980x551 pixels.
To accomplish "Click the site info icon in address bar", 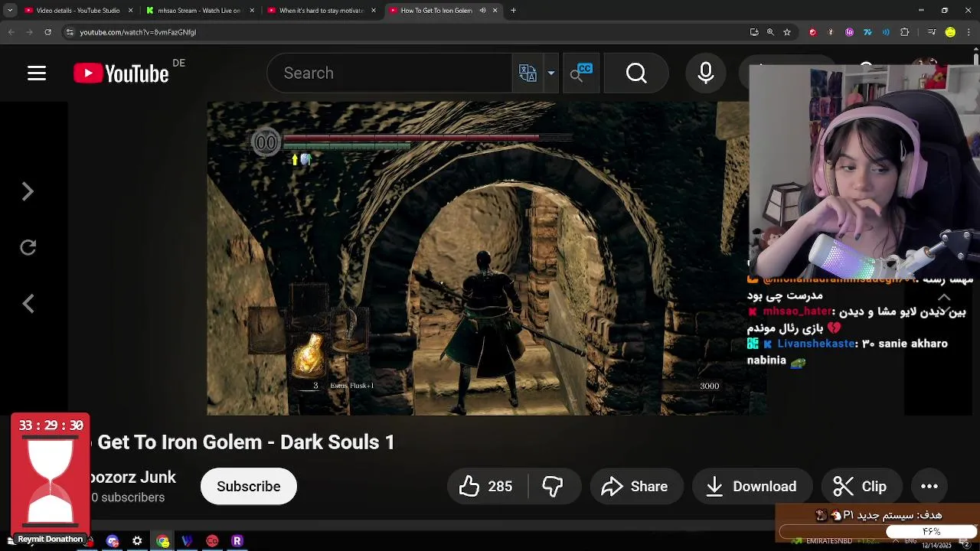I will [x=70, y=32].
